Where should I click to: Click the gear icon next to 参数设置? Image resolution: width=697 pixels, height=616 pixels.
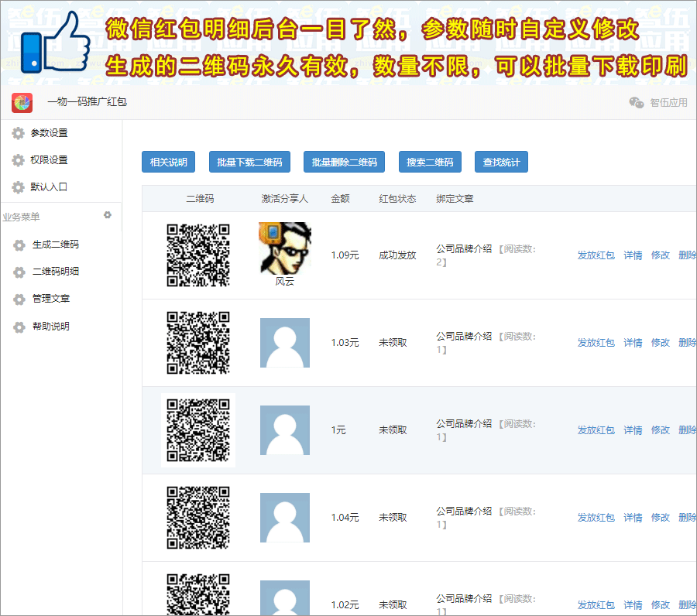tap(19, 133)
